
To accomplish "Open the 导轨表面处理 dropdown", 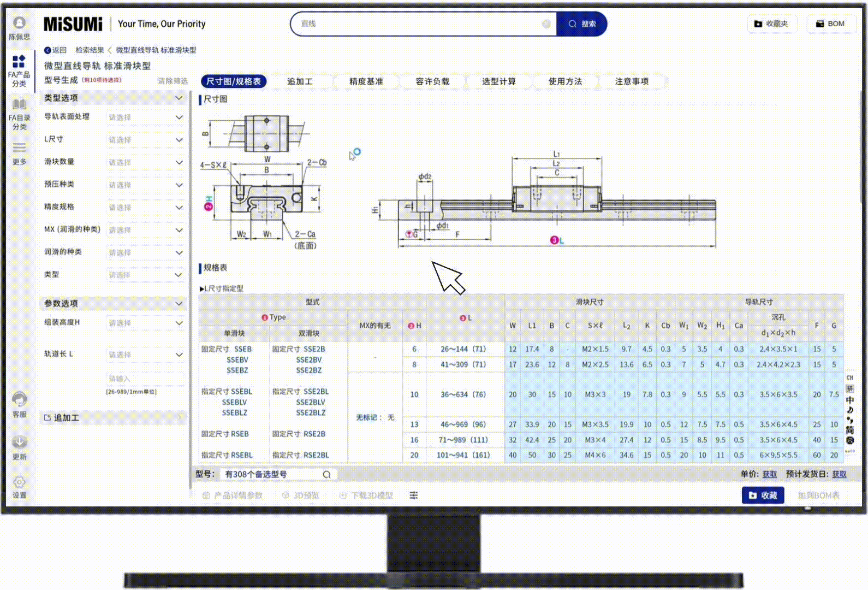I will [x=145, y=117].
